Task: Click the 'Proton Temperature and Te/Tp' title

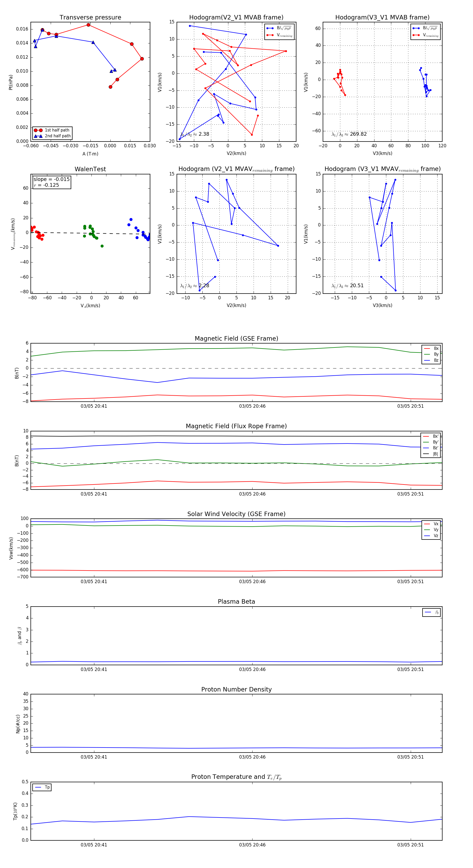Action: pos(236,777)
